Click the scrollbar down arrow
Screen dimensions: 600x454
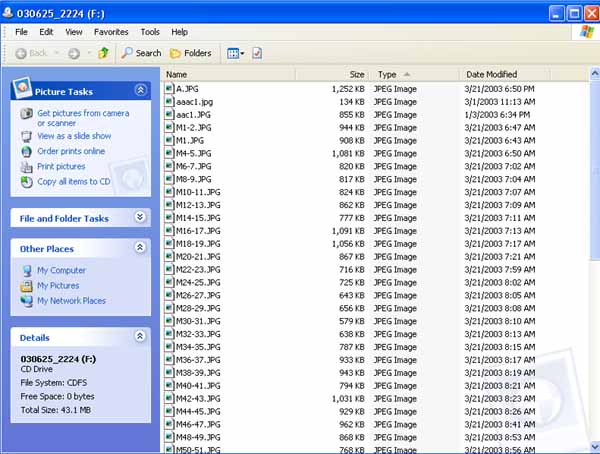point(595,446)
